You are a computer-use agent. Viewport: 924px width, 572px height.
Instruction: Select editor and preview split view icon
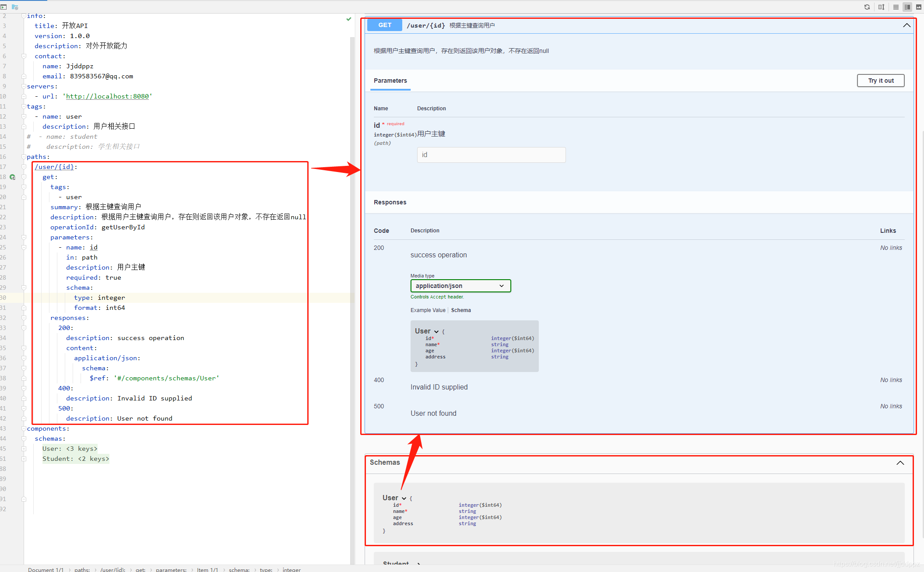click(907, 7)
